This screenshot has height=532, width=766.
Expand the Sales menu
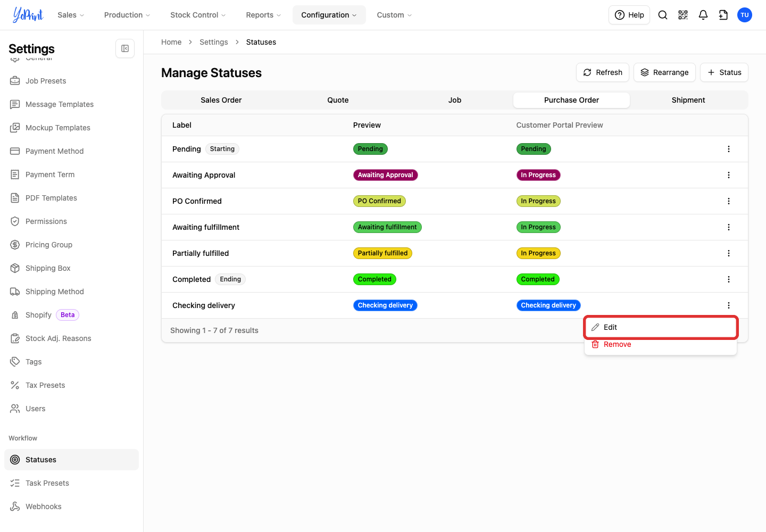pos(71,15)
